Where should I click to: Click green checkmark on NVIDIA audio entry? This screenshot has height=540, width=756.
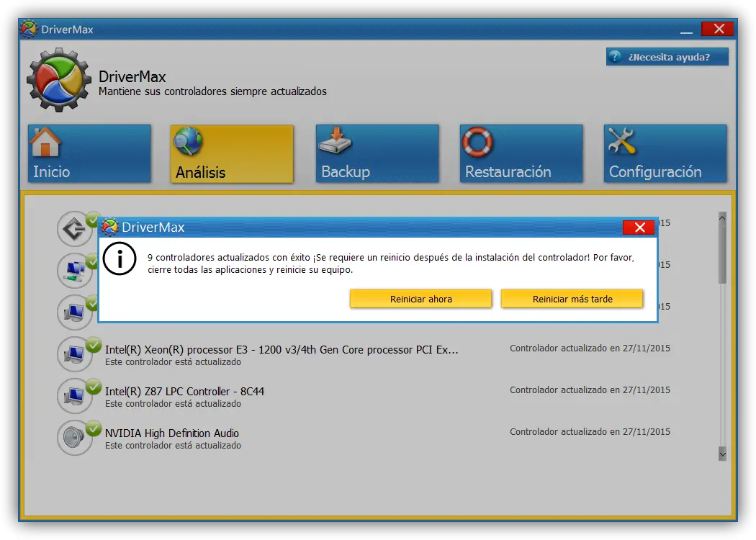tap(94, 428)
